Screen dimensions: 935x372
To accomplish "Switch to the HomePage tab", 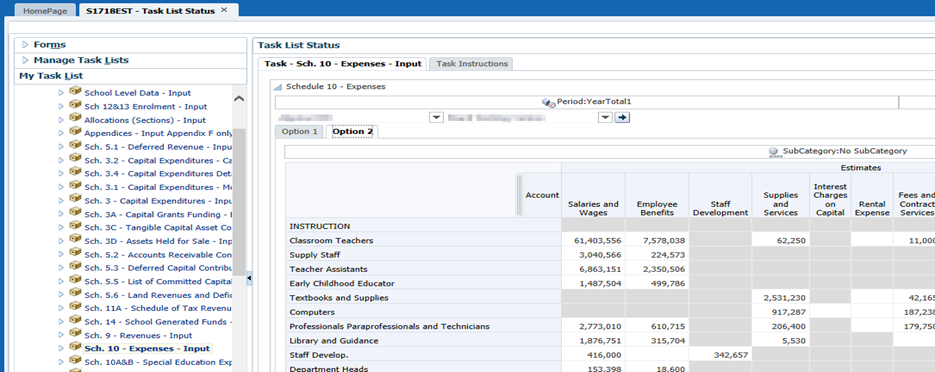I will click(45, 11).
